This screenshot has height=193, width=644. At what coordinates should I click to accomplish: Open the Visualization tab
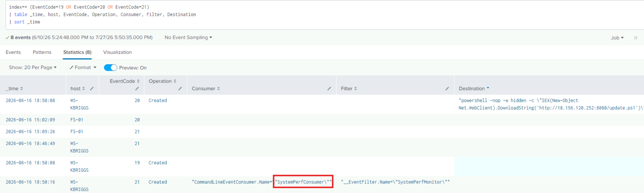117,52
